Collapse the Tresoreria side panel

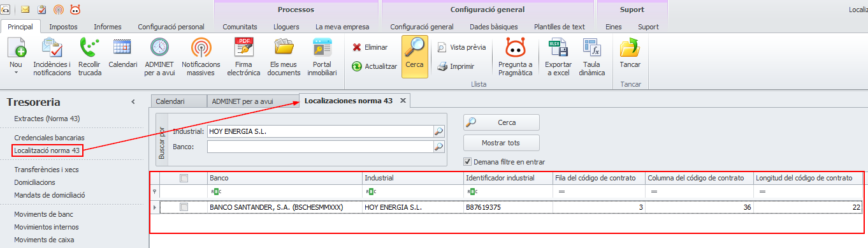click(133, 102)
